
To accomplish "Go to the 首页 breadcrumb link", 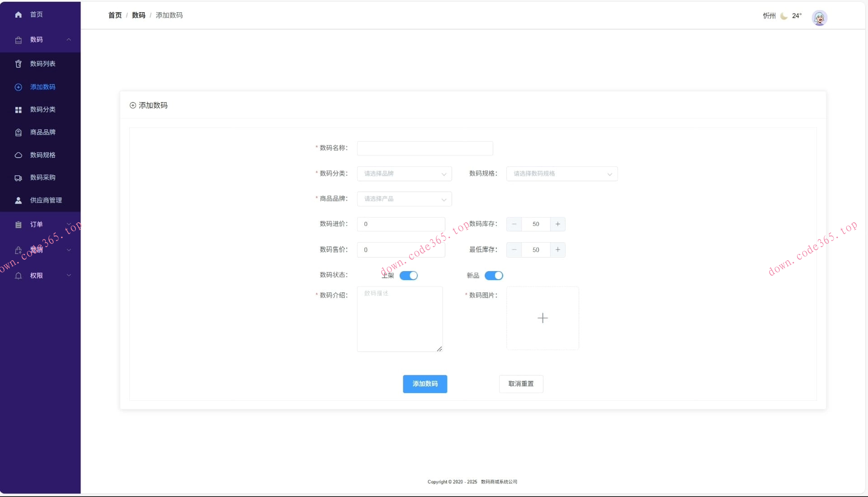I will point(115,15).
